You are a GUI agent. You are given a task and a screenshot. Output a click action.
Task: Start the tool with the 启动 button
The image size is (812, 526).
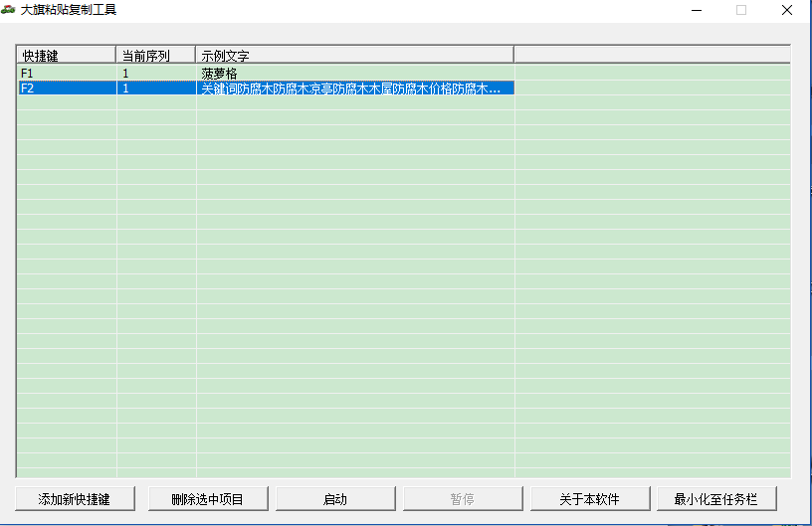click(335, 499)
